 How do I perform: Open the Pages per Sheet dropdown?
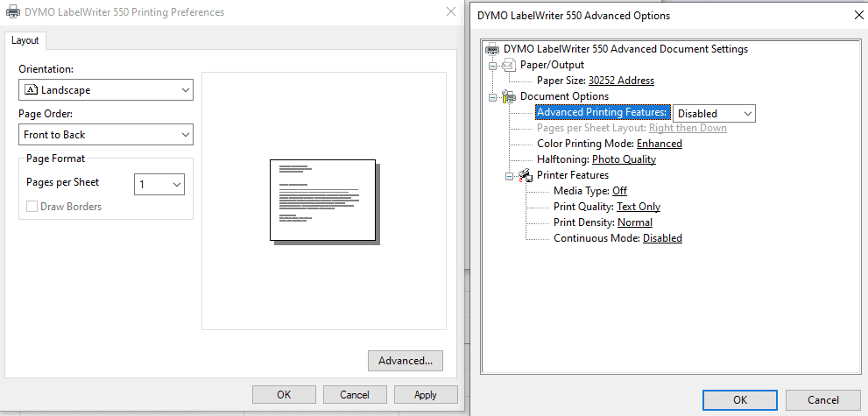159,184
